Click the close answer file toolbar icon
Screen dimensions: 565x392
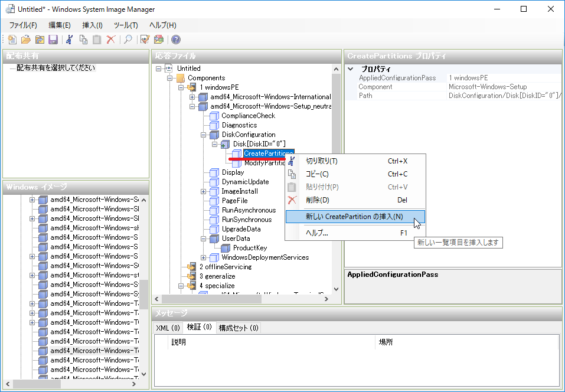40,40
